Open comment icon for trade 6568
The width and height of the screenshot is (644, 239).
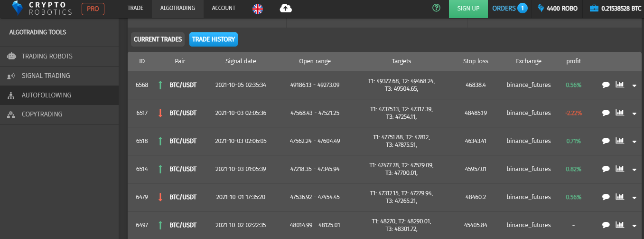(606, 85)
